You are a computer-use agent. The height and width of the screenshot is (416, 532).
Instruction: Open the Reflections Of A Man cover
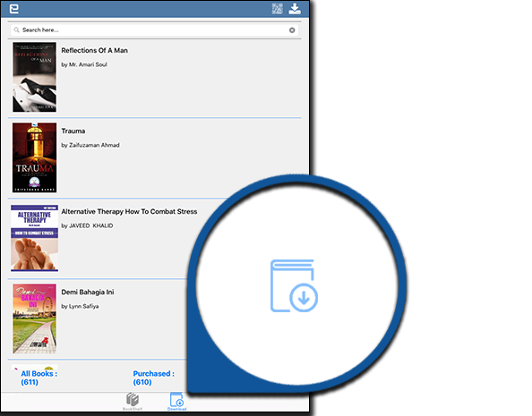(x=34, y=77)
